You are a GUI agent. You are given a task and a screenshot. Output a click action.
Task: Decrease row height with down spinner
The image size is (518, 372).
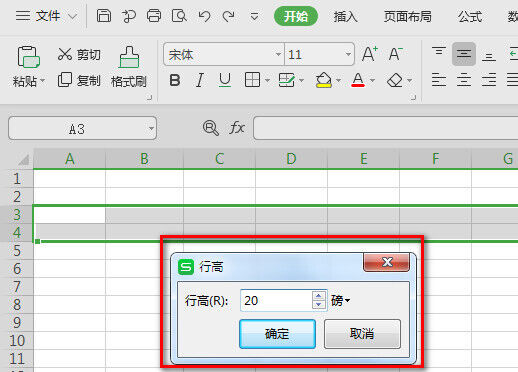pyautogui.click(x=319, y=304)
